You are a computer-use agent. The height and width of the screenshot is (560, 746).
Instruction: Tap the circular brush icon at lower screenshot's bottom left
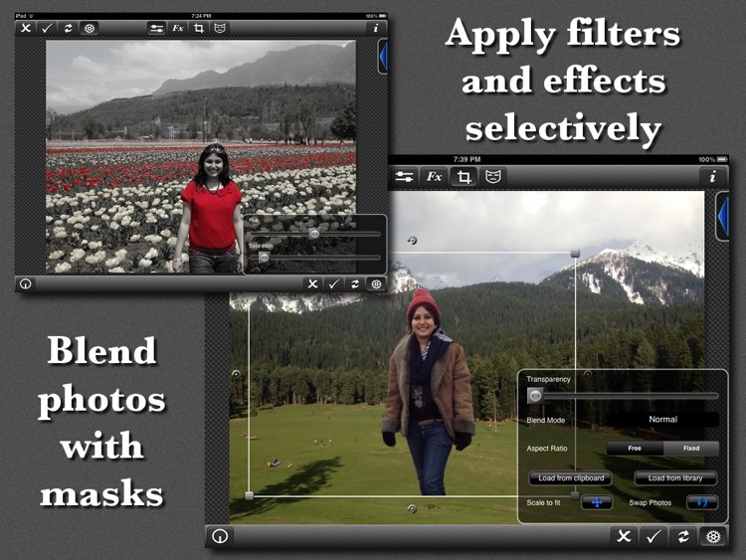220,536
